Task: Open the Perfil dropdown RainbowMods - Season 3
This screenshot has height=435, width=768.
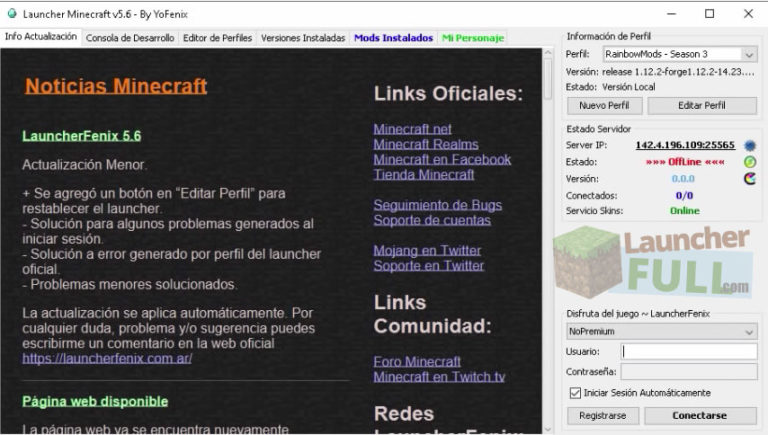Action: click(x=680, y=54)
